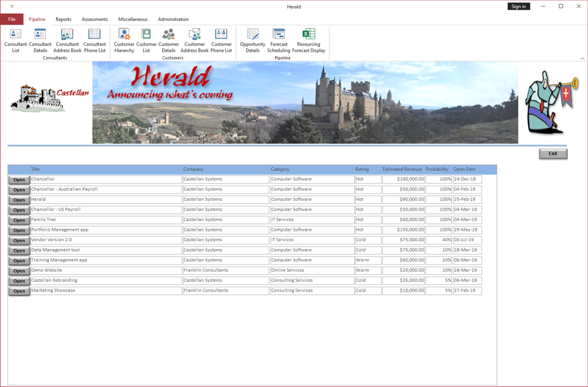Switch to the Administration ribbon tab
Image resolution: width=588 pixels, height=387 pixels.
(173, 19)
